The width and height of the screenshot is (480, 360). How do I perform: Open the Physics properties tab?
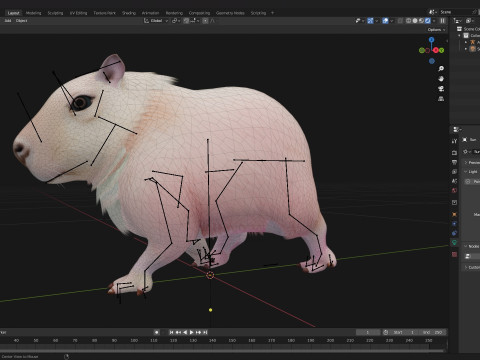454,224
